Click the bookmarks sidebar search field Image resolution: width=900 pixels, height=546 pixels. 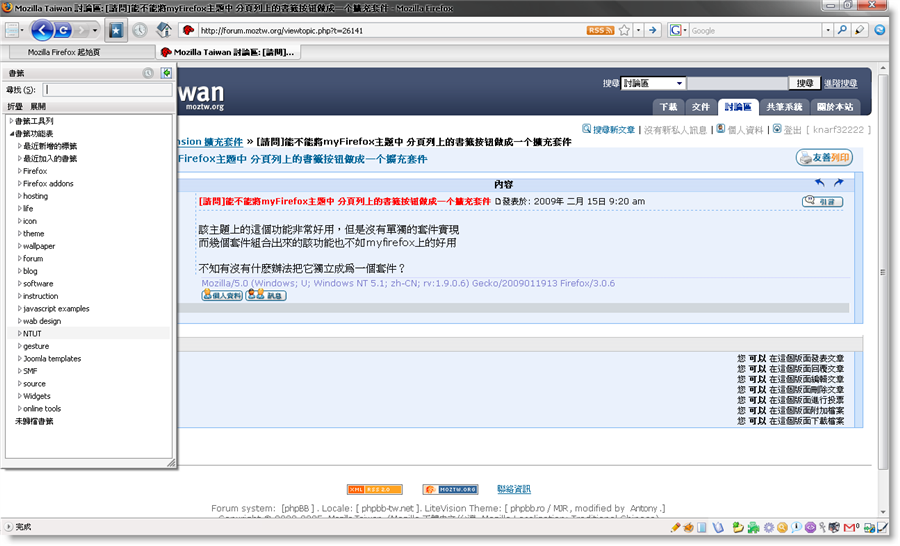coord(106,90)
